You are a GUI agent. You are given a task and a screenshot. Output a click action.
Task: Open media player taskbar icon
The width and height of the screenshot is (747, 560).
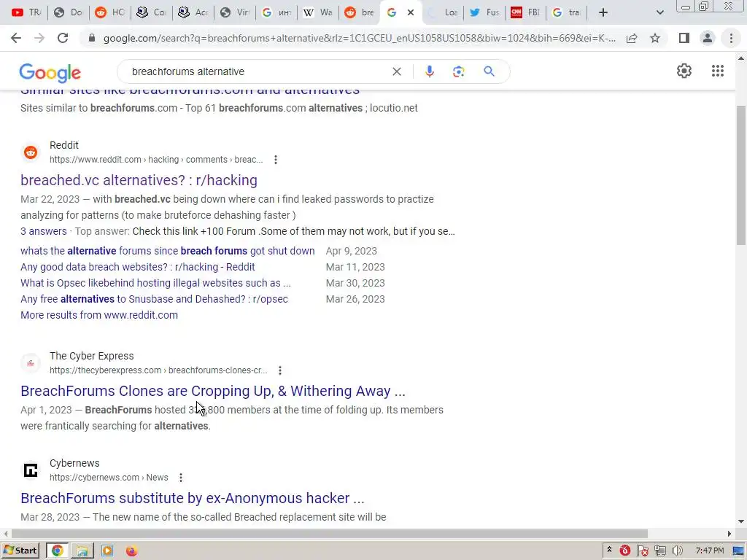tap(107, 551)
